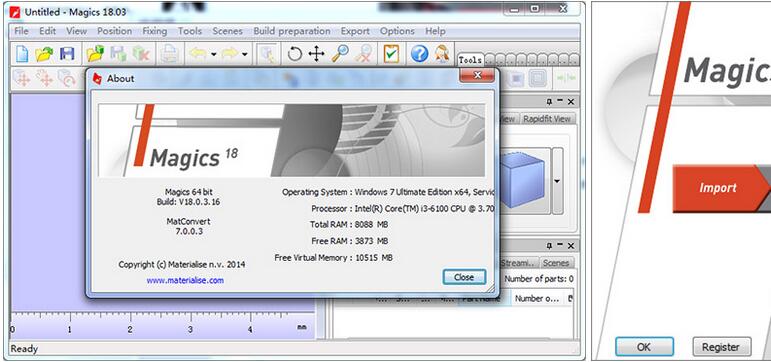The height and width of the screenshot is (362, 771).
Task: Open the www.materialise.com link
Action: 185,280
